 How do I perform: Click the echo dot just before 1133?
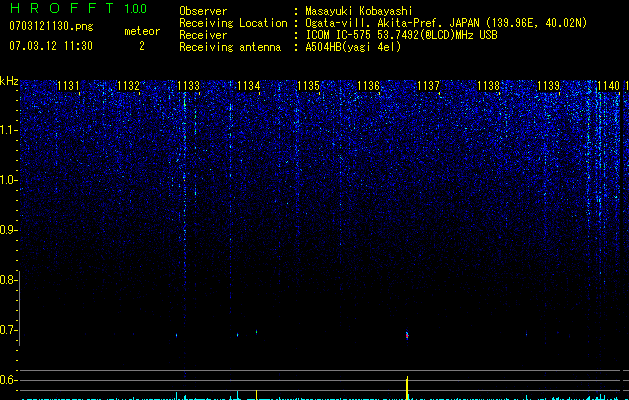tap(177, 335)
